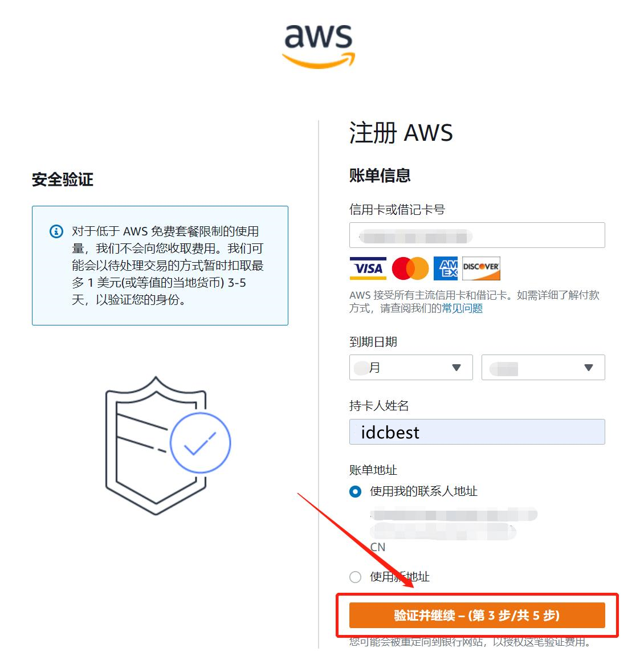The image size is (636, 672).
Task: Open the expiry year dropdown
Action: pos(543,367)
